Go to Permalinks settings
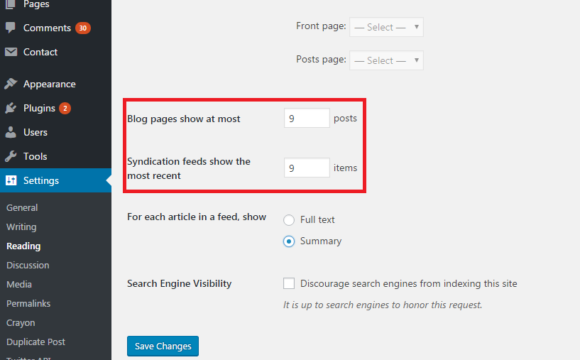This screenshot has width=580, height=360. point(28,304)
